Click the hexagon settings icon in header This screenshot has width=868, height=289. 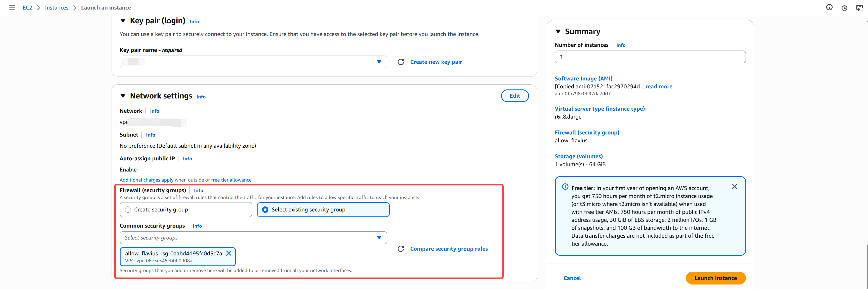point(844,8)
